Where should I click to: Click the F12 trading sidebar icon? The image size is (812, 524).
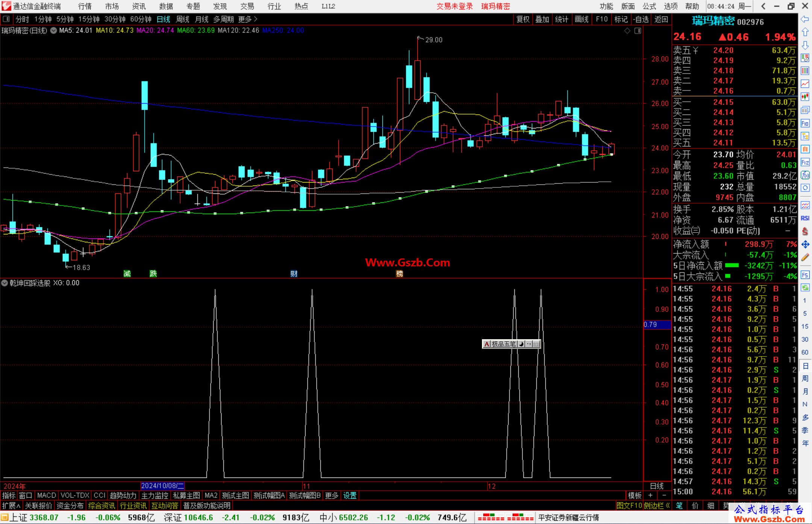tap(805, 162)
